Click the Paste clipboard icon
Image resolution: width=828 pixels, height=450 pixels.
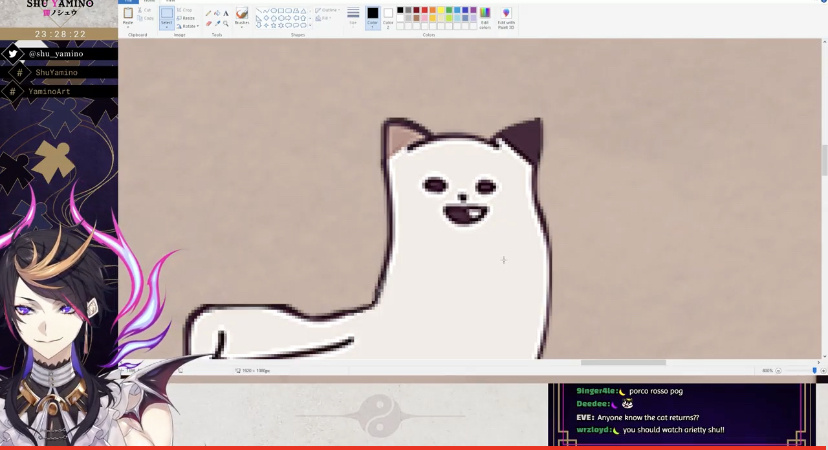(x=128, y=13)
